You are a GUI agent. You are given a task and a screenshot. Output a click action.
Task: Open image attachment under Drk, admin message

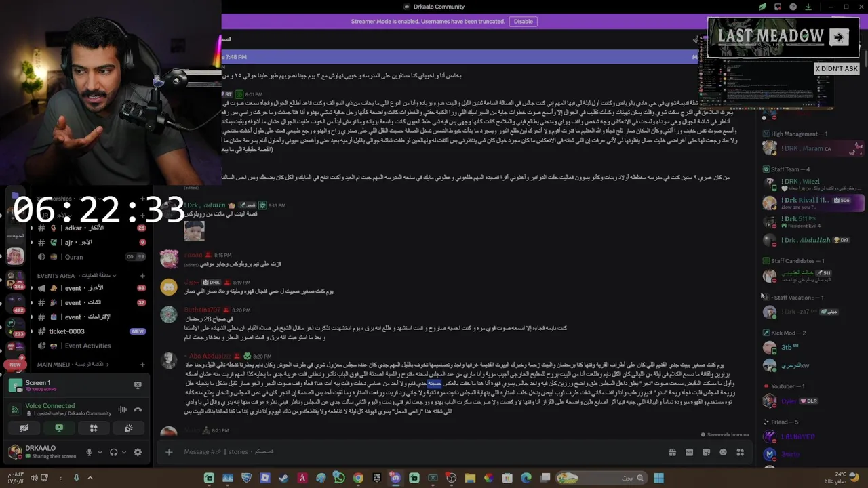[x=194, y=231]
